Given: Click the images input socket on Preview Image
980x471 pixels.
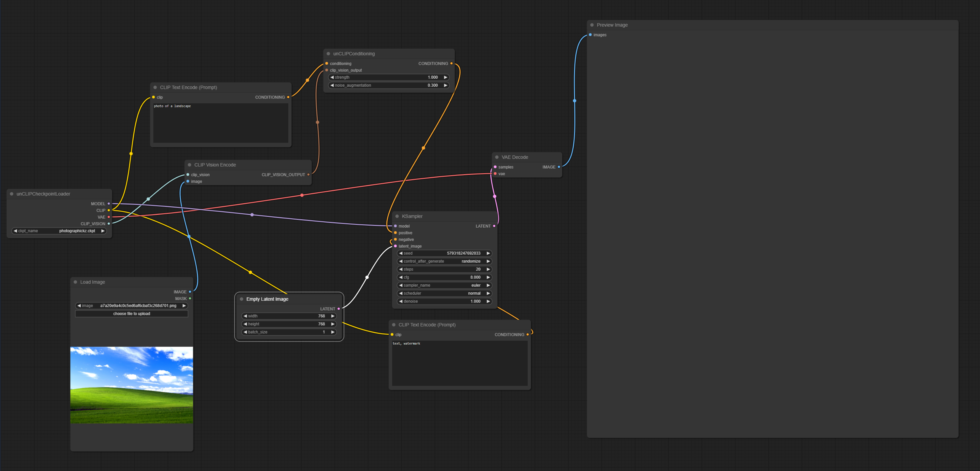Looking at the screenshot, I should click(590, 35).
